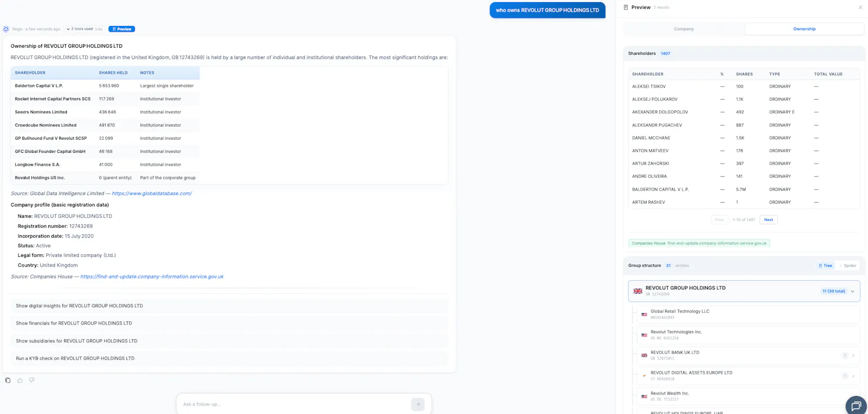
Task: Click the Shareholders count badge 1407
Action: coord(666,54)
